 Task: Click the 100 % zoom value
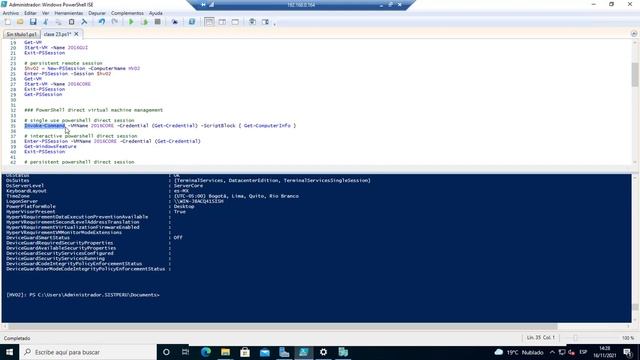(628, 338)
